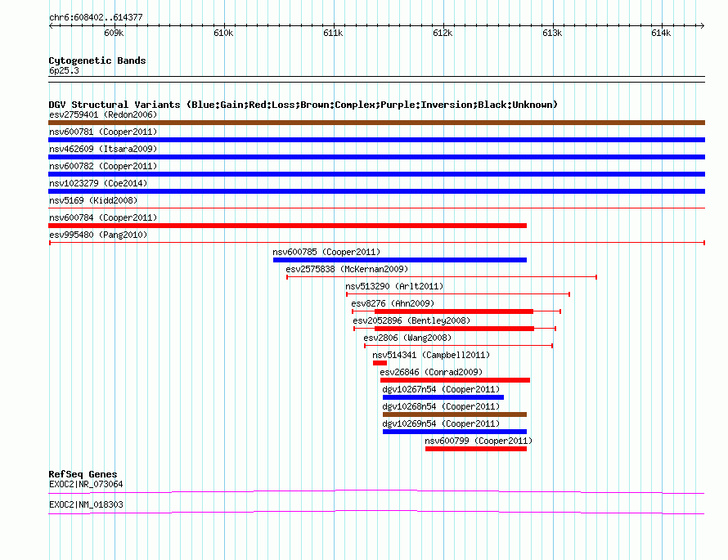Click the EXOC2|NR_073064 gene label

click(86, 484)
